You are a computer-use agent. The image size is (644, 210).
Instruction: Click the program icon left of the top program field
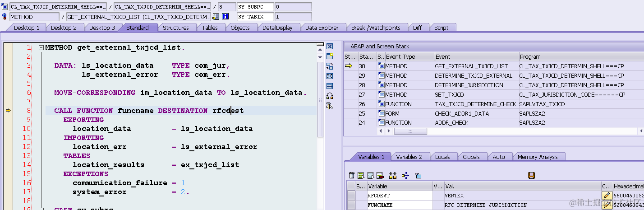[5, 7]
